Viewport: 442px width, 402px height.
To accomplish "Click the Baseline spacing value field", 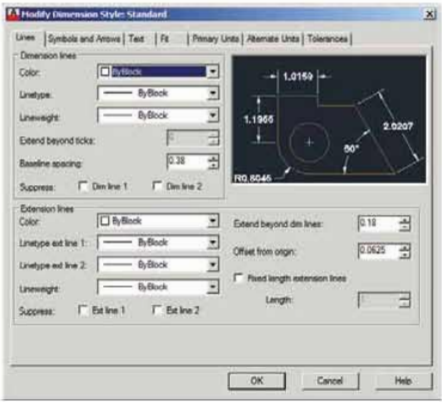I will pyautogui.click(x=187, y=161).
